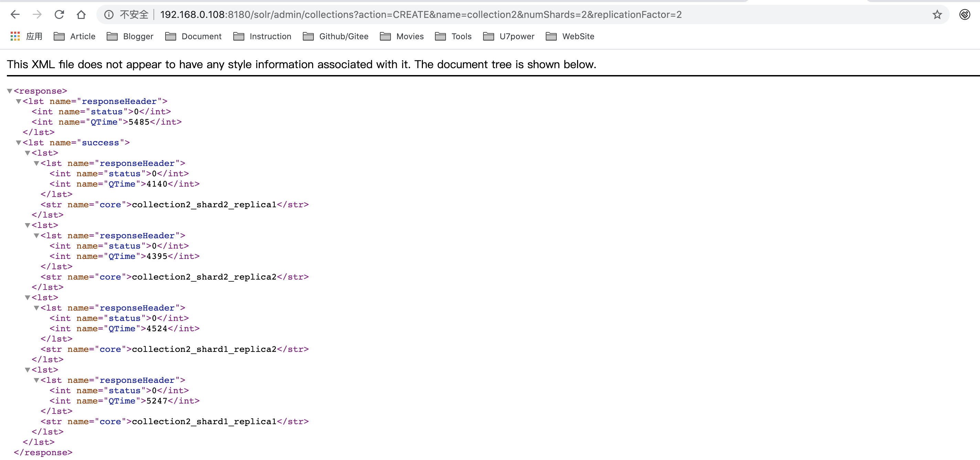Open the Article bookmarks folder

[75, 36]
